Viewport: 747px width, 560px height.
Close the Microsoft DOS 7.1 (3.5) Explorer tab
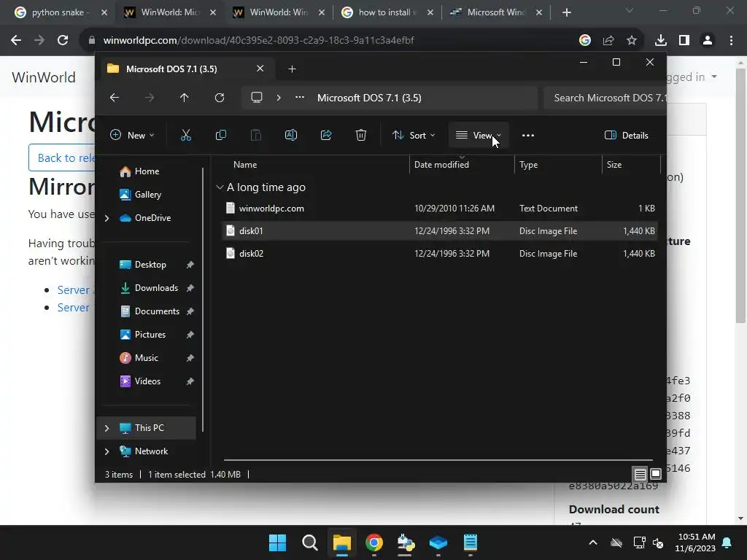tap(260, 69)
